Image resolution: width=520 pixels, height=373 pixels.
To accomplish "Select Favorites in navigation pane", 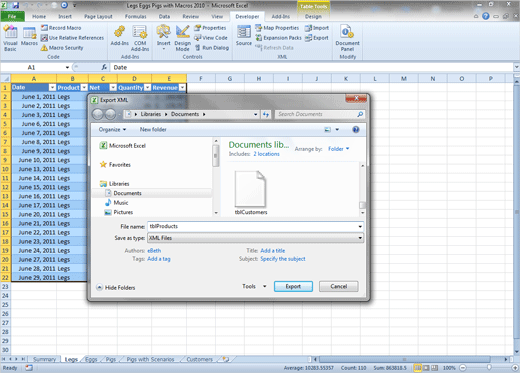I will (x=115, y=165).
